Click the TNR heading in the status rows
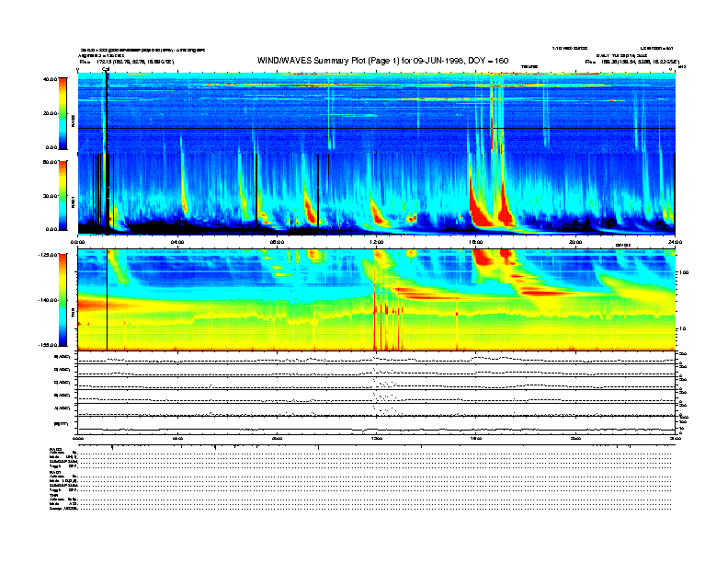 (53, 495)
